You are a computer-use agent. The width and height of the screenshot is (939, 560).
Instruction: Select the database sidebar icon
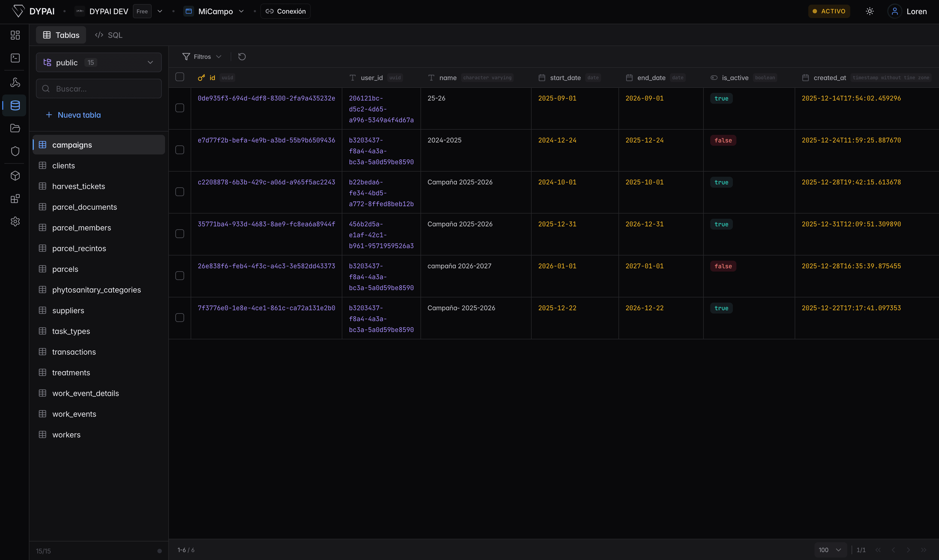coord(15,105)
